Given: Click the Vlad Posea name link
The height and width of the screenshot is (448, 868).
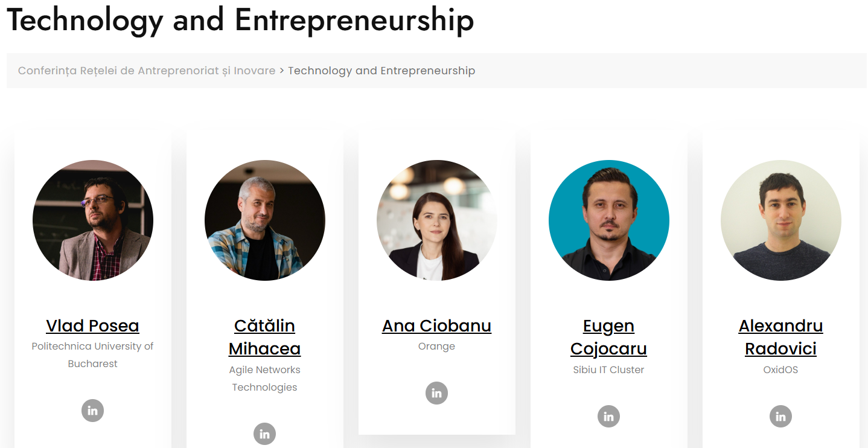Looking at the screenshot, I should (x=92, y=326).
